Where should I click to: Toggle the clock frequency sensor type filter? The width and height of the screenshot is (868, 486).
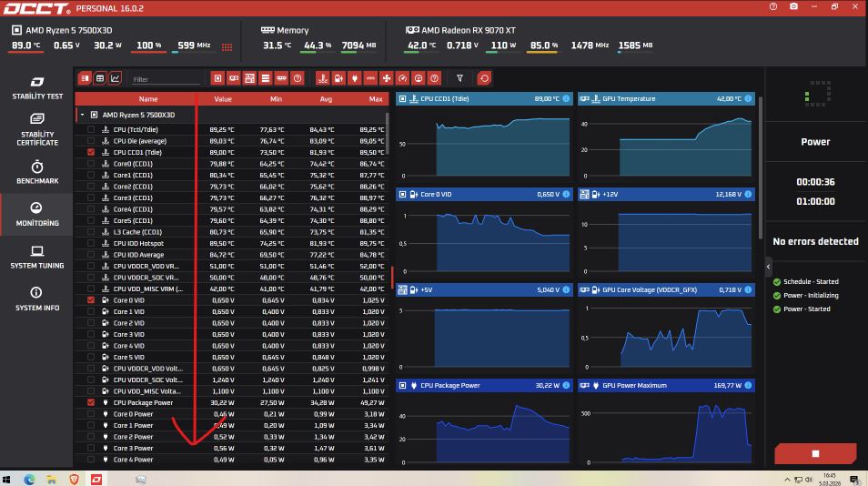point(419,78)
